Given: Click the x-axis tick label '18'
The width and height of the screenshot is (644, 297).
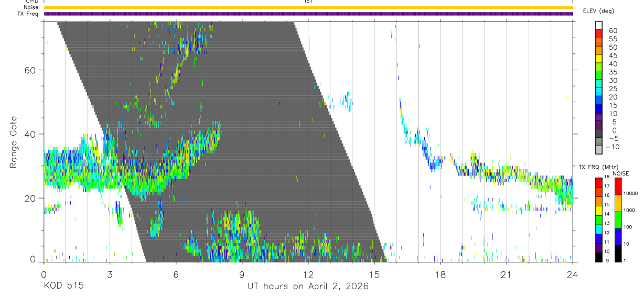Looking at the screenshot, I should (x=440, y=274).
